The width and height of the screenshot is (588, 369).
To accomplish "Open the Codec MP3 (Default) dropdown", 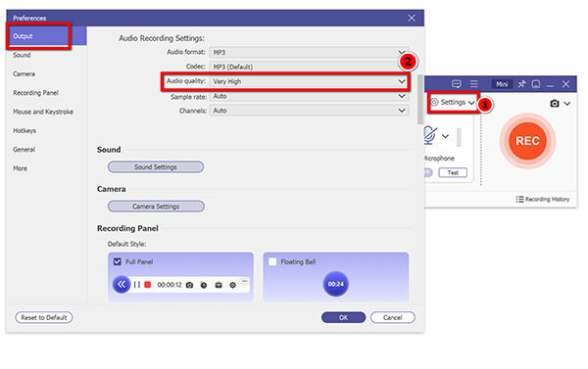I will [309, 67].
